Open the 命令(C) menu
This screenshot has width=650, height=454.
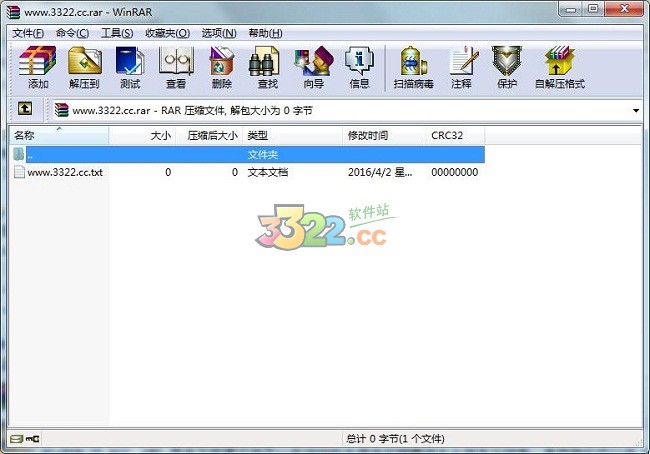pos(73,33)
